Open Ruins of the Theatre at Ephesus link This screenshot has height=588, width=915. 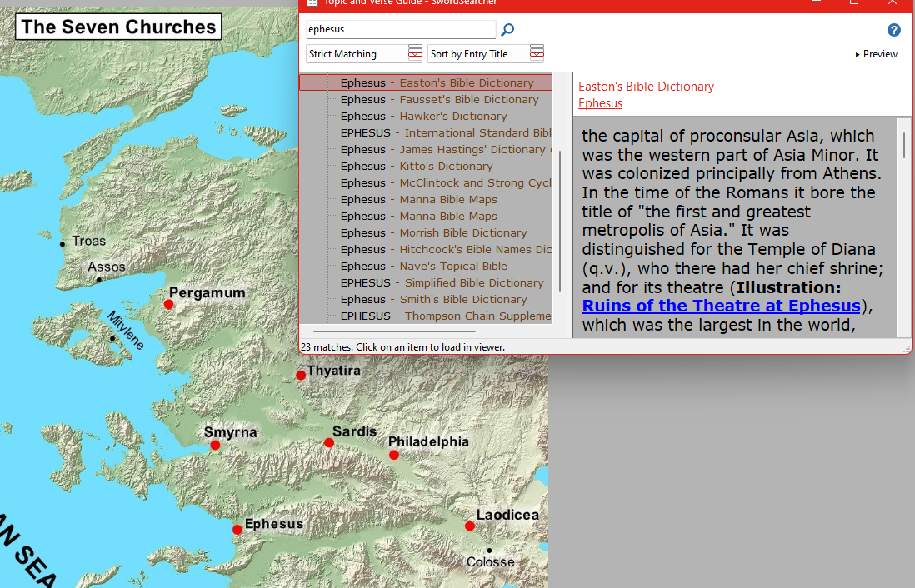[x=722, y=306]
